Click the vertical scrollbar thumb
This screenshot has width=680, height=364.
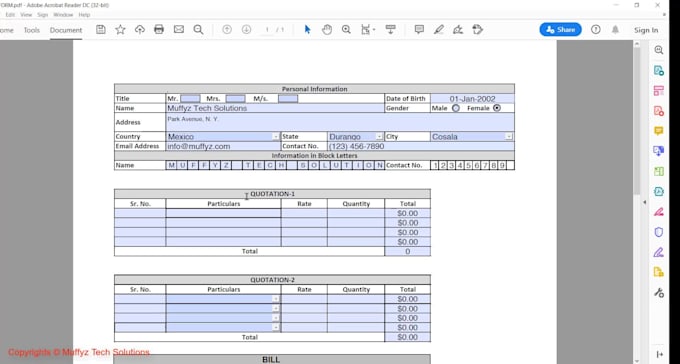pyautogui.click(x=637, y=121)
